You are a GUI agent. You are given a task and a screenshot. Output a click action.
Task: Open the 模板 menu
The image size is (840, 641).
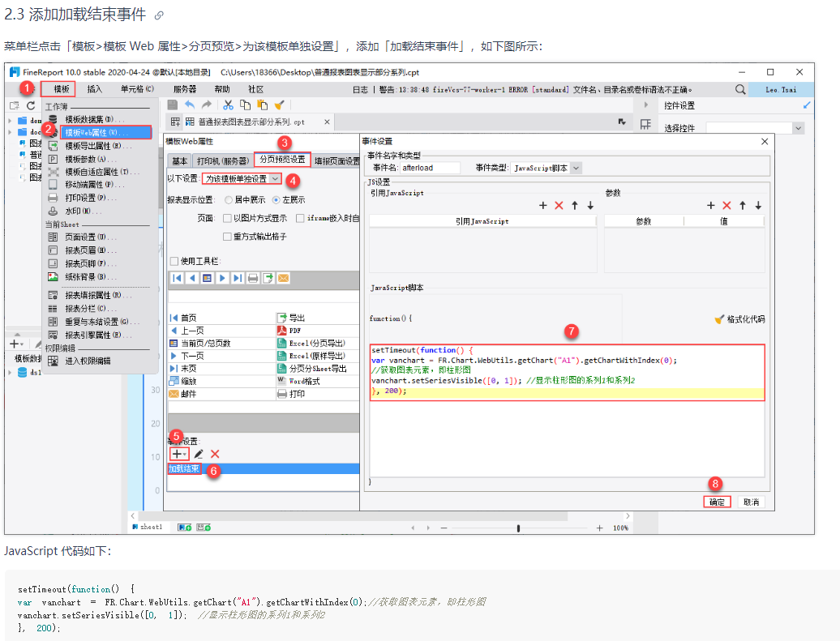[62, 89]
